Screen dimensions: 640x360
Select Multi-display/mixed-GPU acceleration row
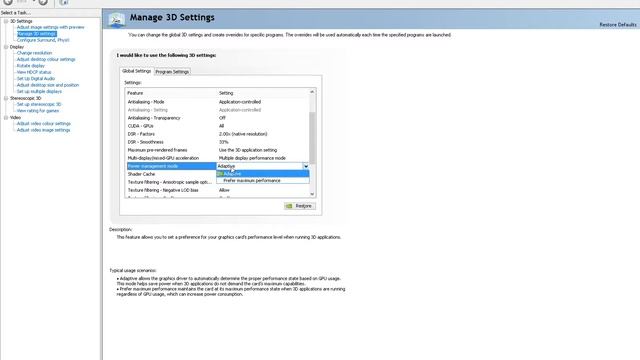coord(217,158)
